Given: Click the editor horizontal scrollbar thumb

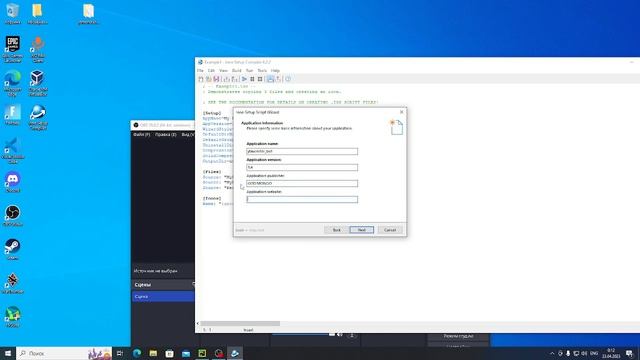Looking at the screenshot, I should click(240, 323).
